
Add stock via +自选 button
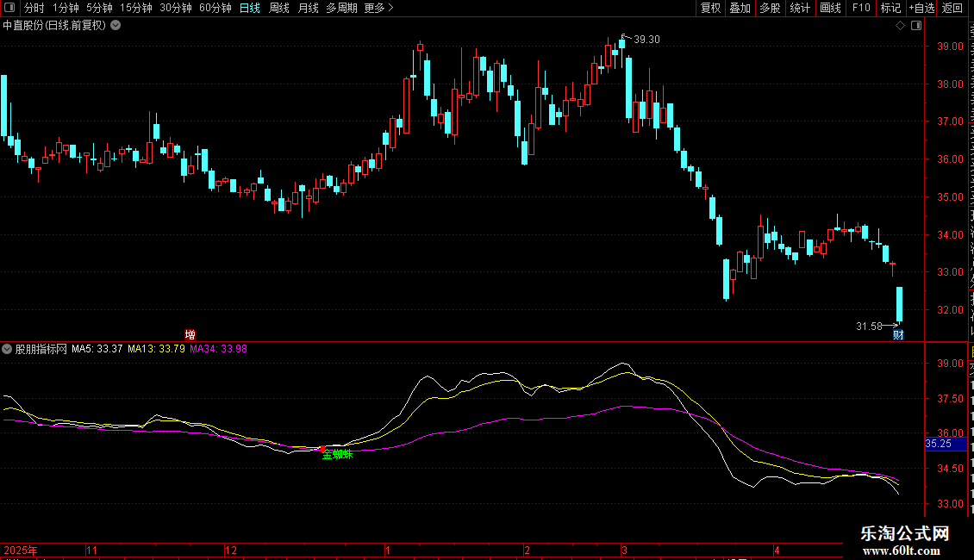[921, 8]
